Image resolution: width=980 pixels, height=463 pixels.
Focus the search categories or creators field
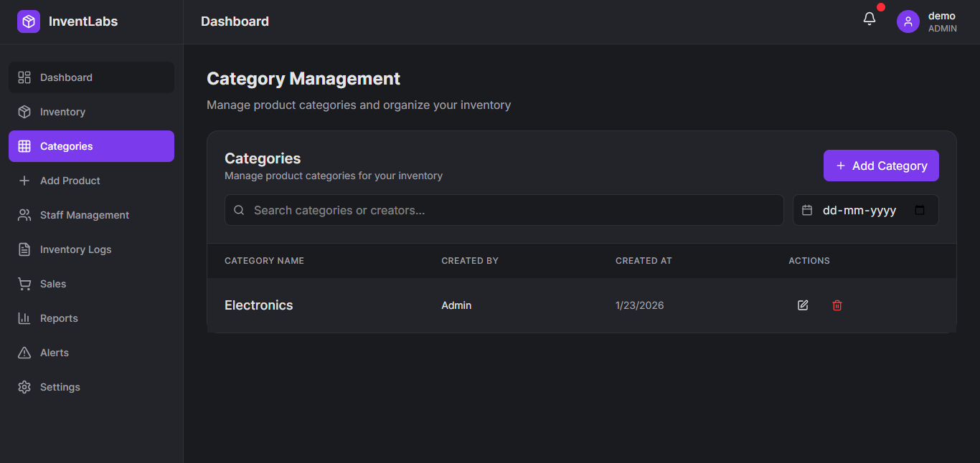pos(513,211)
